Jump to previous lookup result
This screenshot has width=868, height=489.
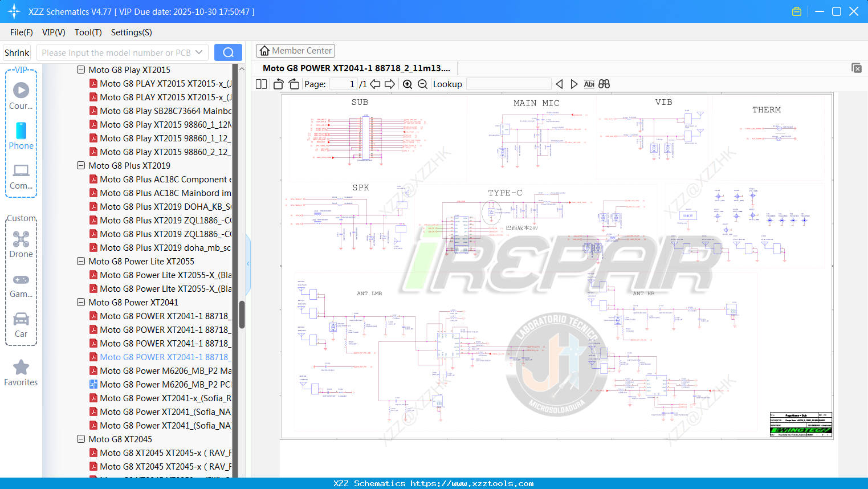[x=559, y=84]
